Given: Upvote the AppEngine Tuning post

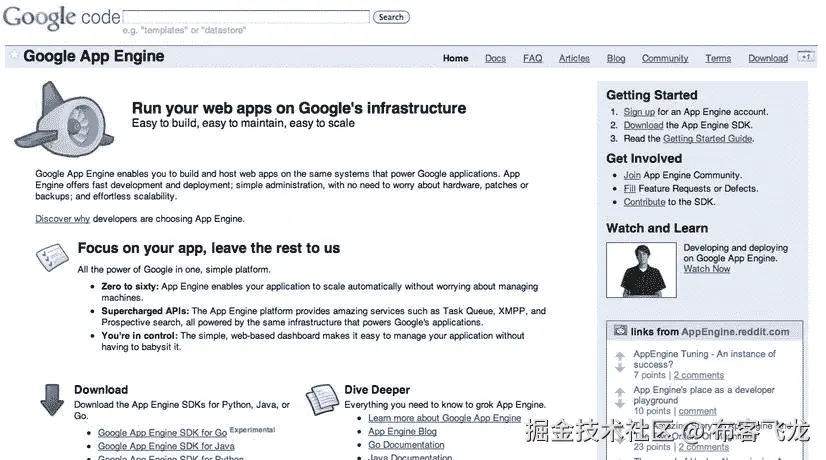Looking at the screenshot, I should click(x=620, y=356).
